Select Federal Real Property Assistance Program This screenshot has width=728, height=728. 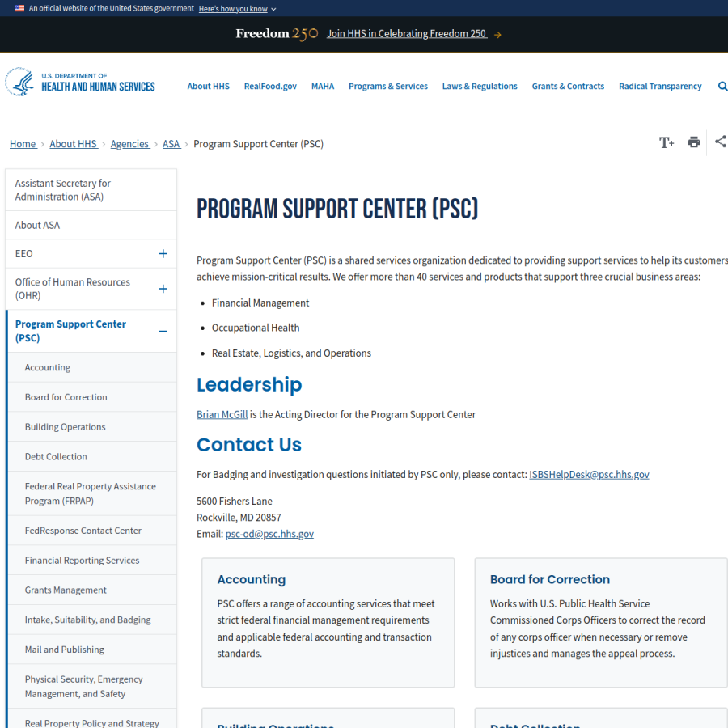pyautogui.click(x=92, y=493)
